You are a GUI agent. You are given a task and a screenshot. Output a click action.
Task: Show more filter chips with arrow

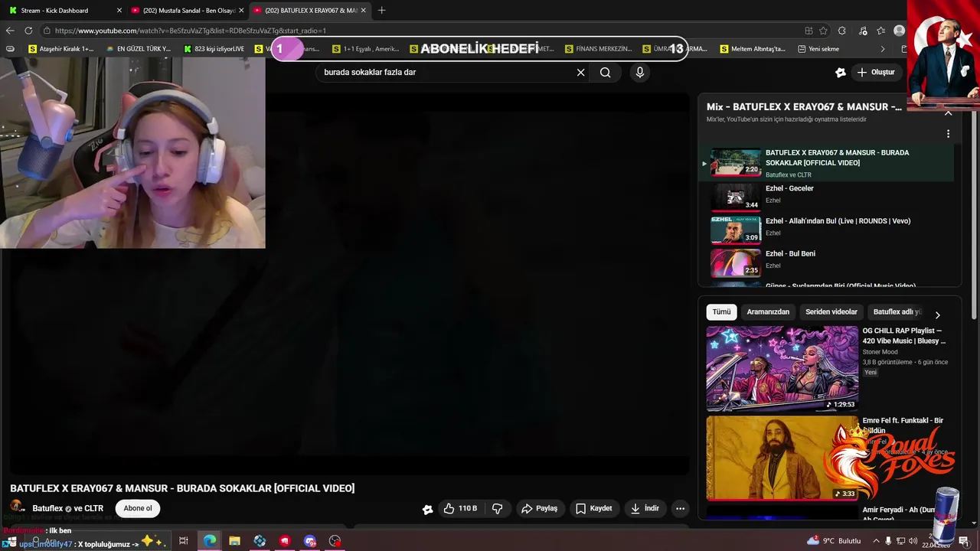(937, 315)
